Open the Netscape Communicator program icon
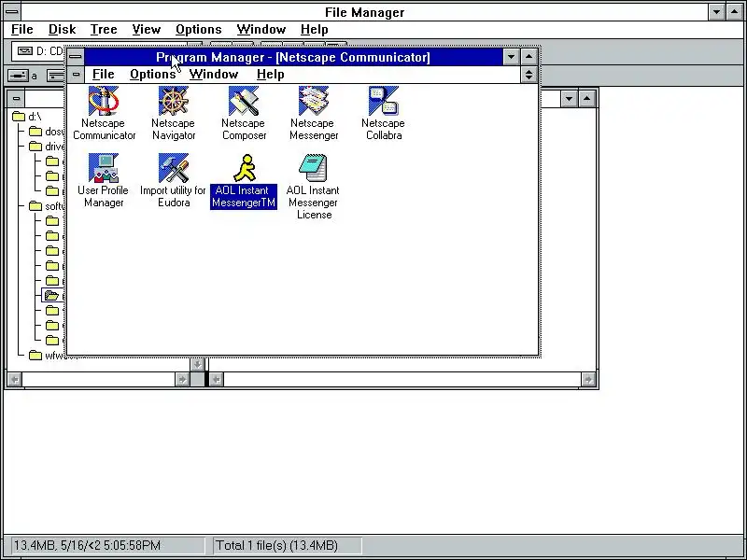747x560 pixels. click(x=104, y=113)
